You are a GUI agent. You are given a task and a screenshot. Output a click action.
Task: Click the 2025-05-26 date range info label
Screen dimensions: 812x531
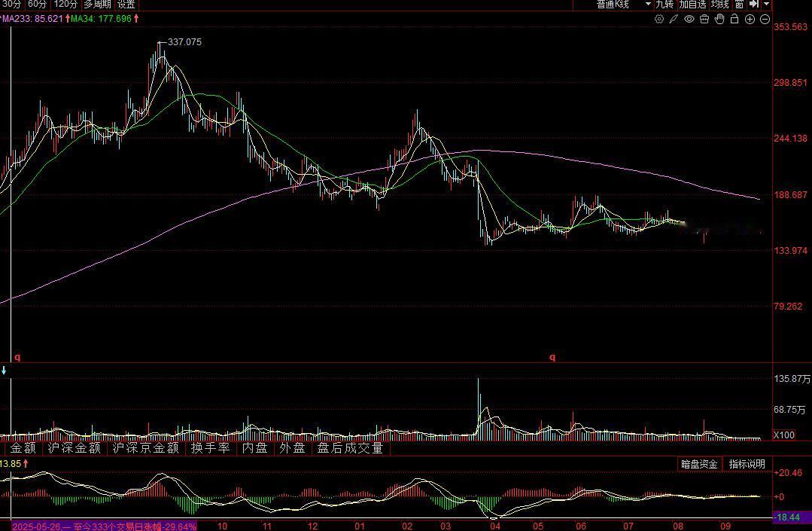point(104,526)
